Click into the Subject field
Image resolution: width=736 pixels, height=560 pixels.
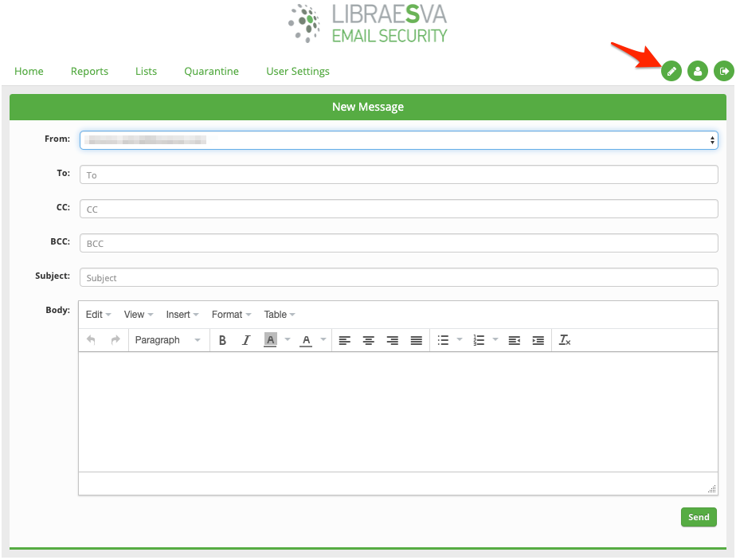(x=398, y=277)
